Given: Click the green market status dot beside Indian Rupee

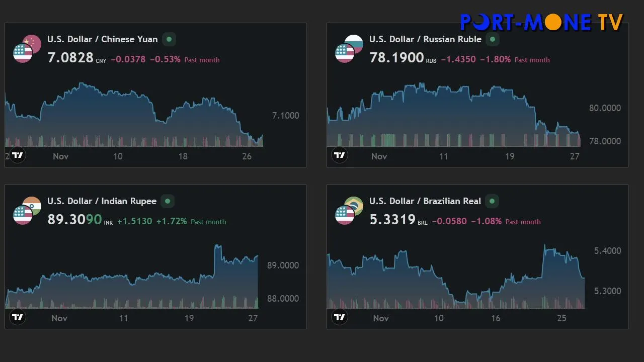Looking at the screenshot, I should pyautogui.click(x=168, y=201).
